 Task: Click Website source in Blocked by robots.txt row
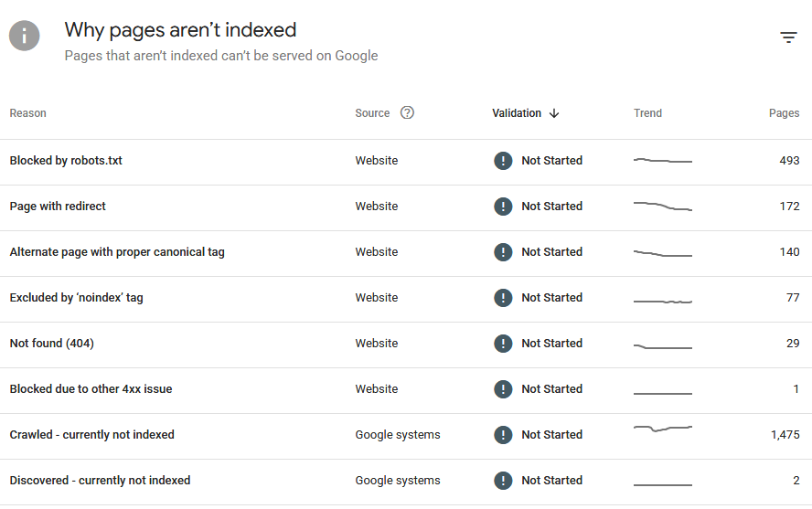(x=377, y=161)
